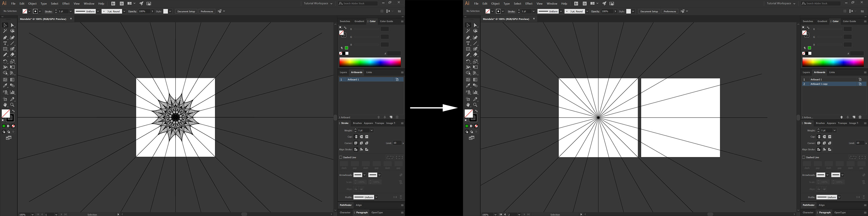Change screen mode in the right window toolbox
The width and height of the screenshot is (868, 216).
[472, 138]
